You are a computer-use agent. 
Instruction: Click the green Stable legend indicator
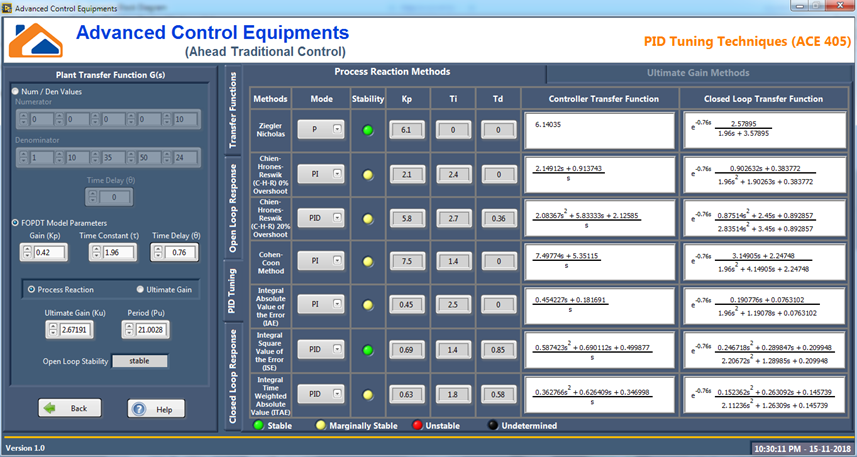(258, 425)
